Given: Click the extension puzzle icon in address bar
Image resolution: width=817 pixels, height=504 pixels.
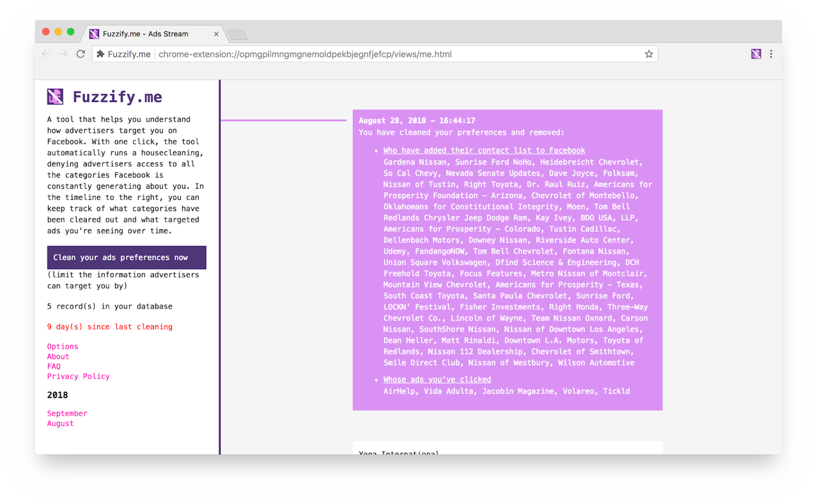Looking at the screenshot, I should 100,54.
